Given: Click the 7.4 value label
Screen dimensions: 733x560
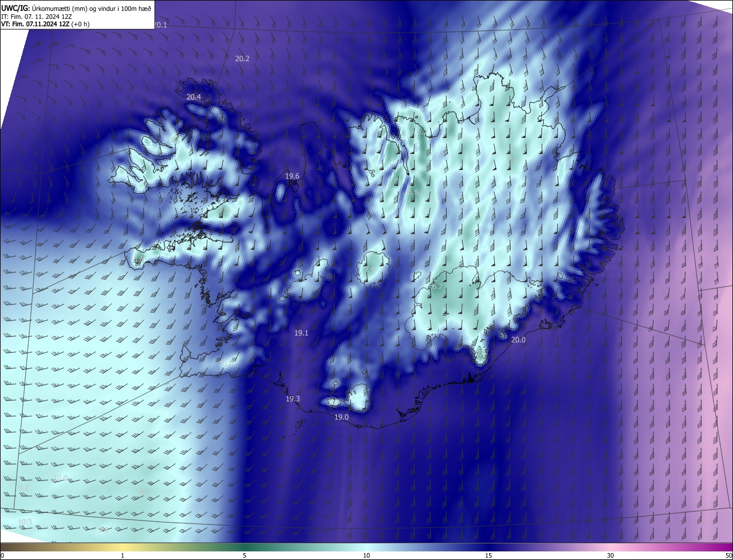Looking at the screenshot, I should click(x=369, y=269).
